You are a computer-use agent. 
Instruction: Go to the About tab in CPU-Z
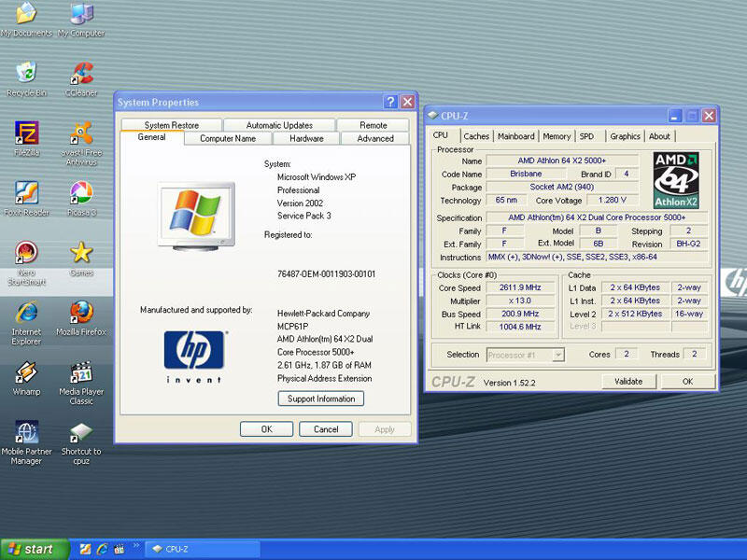[659, 136]
